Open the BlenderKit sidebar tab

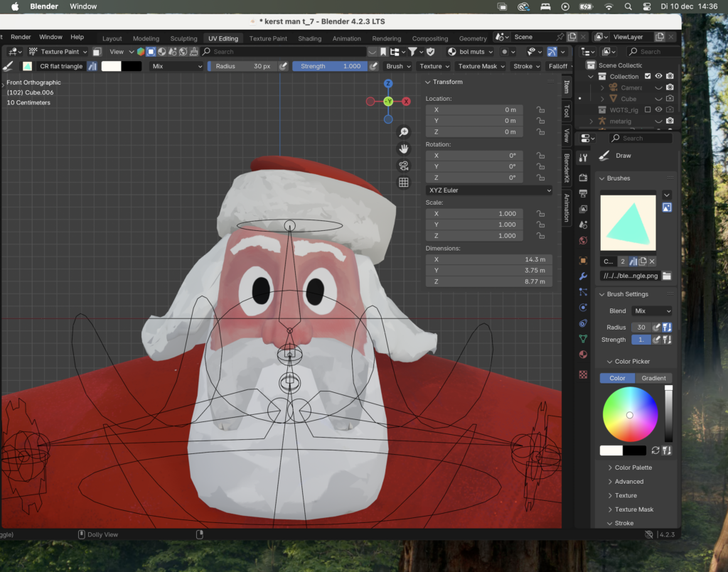pyautogui.click(x=567, y=168)
